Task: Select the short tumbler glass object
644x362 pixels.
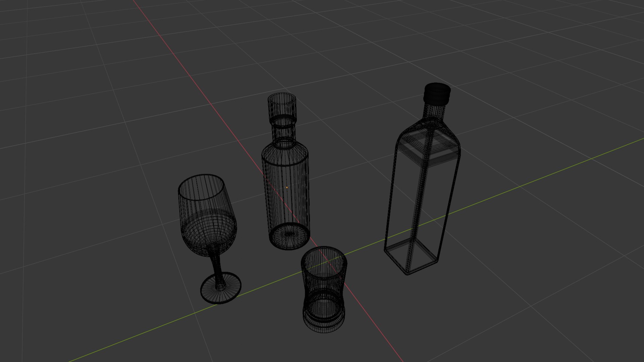Action: pyautogui.click(x=324, y=290)
